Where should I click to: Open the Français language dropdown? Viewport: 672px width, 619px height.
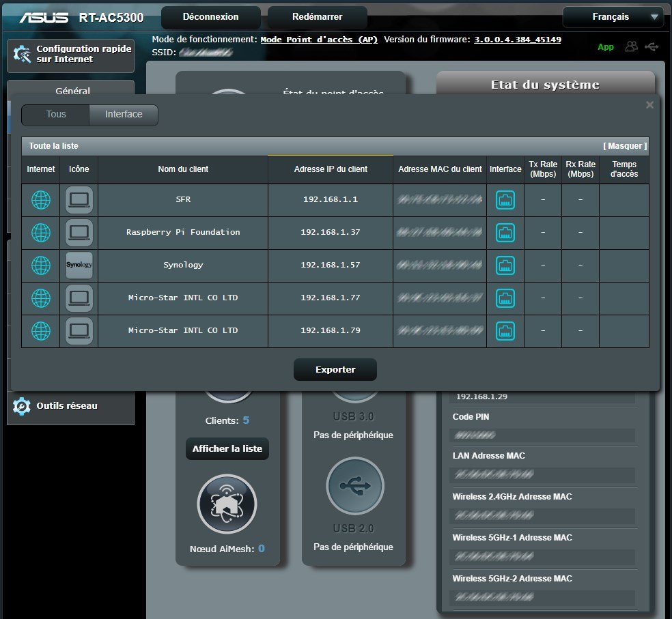pyautogui.click(x=613, y=17)
